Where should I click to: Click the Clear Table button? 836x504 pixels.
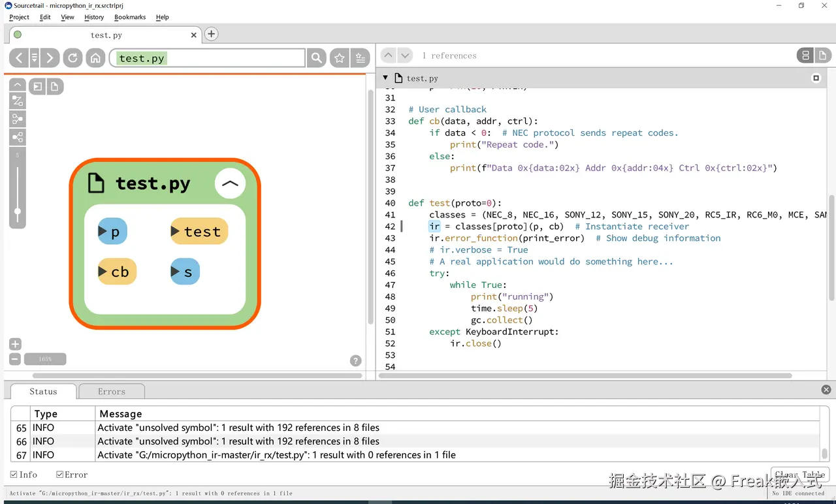(x=799, y=475)
